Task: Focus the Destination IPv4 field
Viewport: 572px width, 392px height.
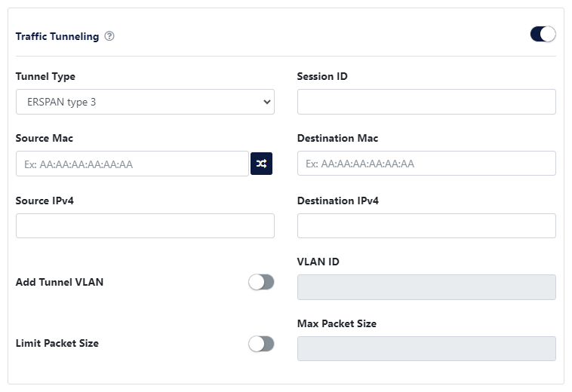Action: pyautogui.click(x=426, y=225)
